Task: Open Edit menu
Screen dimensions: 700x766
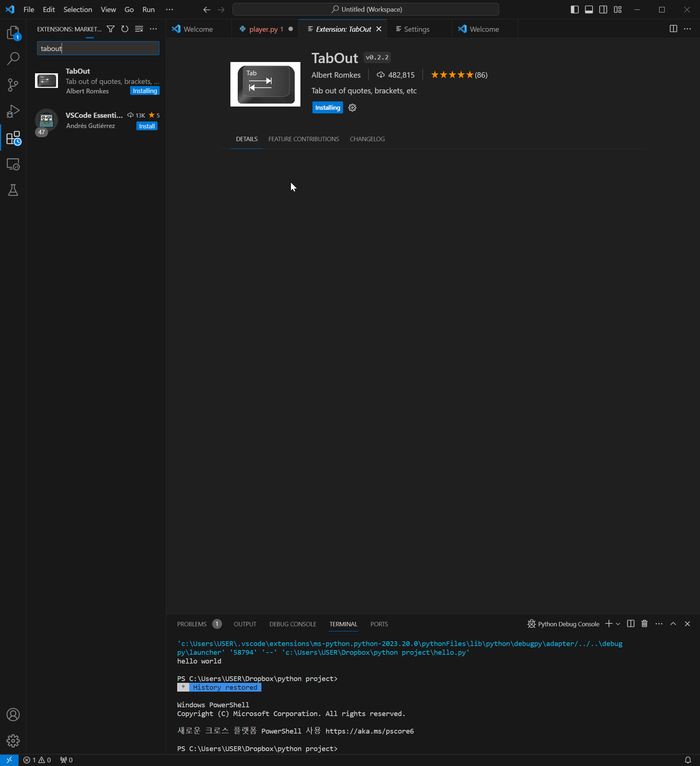Action: pos(48,9)
